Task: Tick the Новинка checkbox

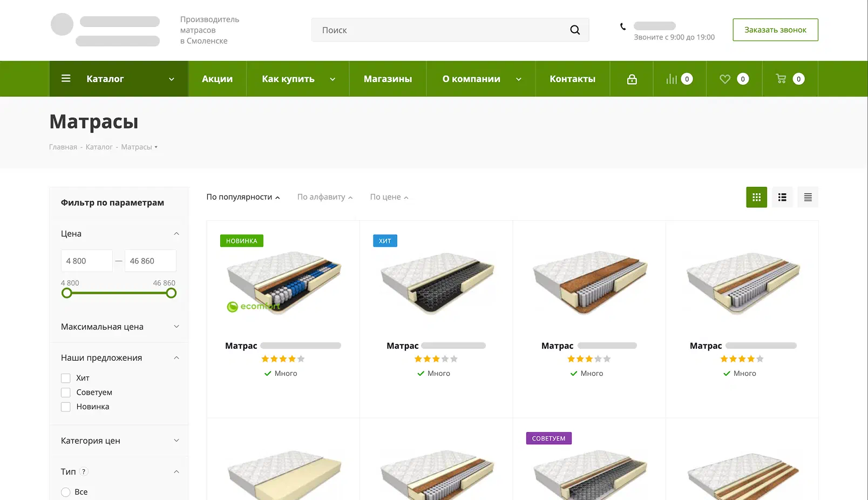Action: tap(66, 407)
